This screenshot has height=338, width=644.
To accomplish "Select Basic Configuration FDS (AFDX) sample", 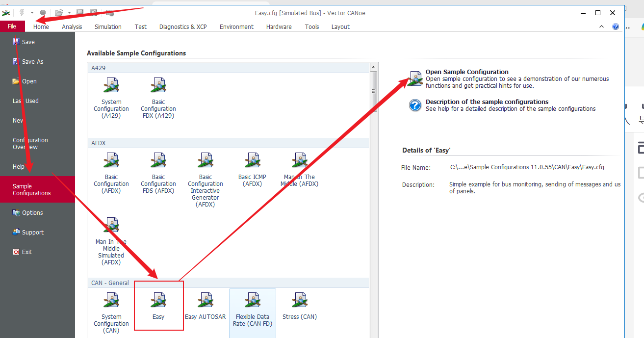I will (x=158, y=173).
